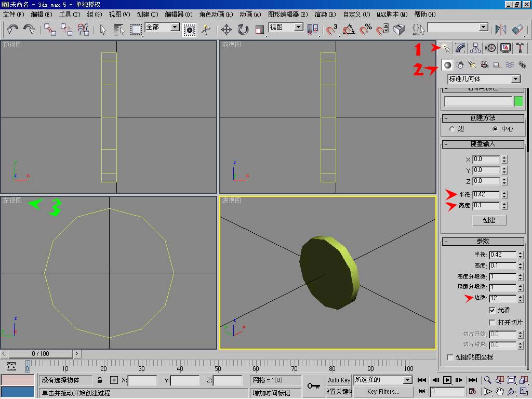
Task: Click the Key Filters... button
Action: (x=383, y=392)
